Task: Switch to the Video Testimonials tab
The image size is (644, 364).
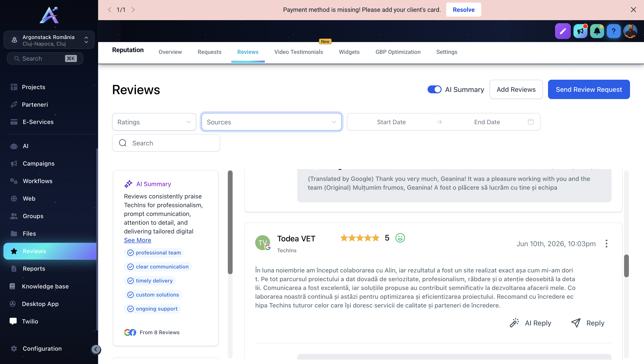Action: tap(299, 52)
